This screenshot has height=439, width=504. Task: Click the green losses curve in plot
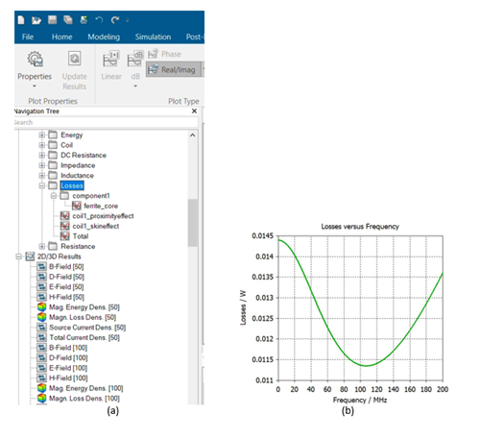click(367, 366)
